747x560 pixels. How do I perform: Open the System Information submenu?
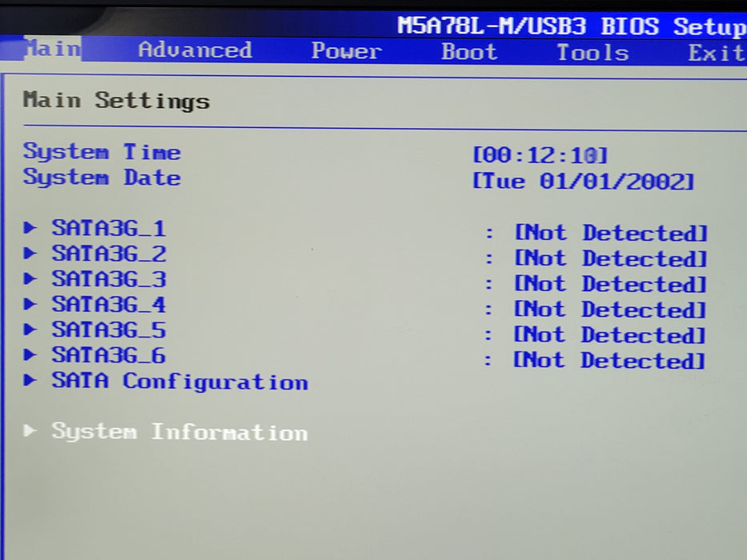coord(179,432)
